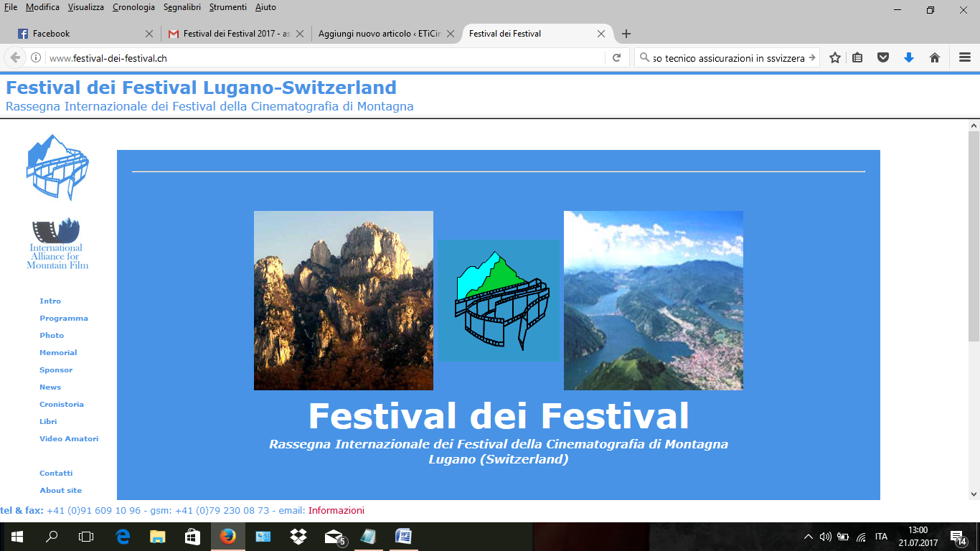Click scrollbar up arrow

click(974, 125)
